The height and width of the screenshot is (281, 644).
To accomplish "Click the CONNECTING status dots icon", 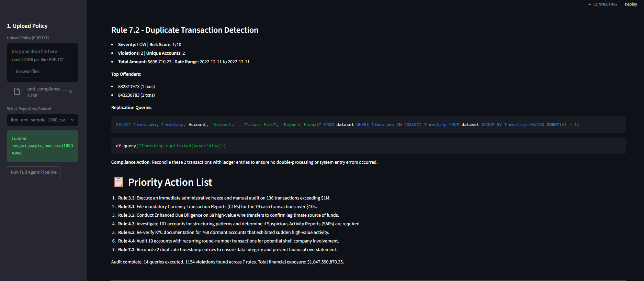I will point(589,4).
